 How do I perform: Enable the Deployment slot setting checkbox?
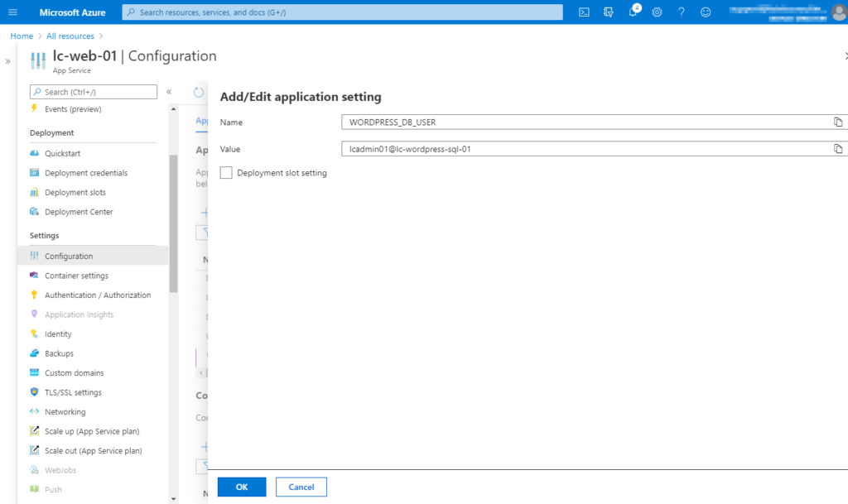226,172
